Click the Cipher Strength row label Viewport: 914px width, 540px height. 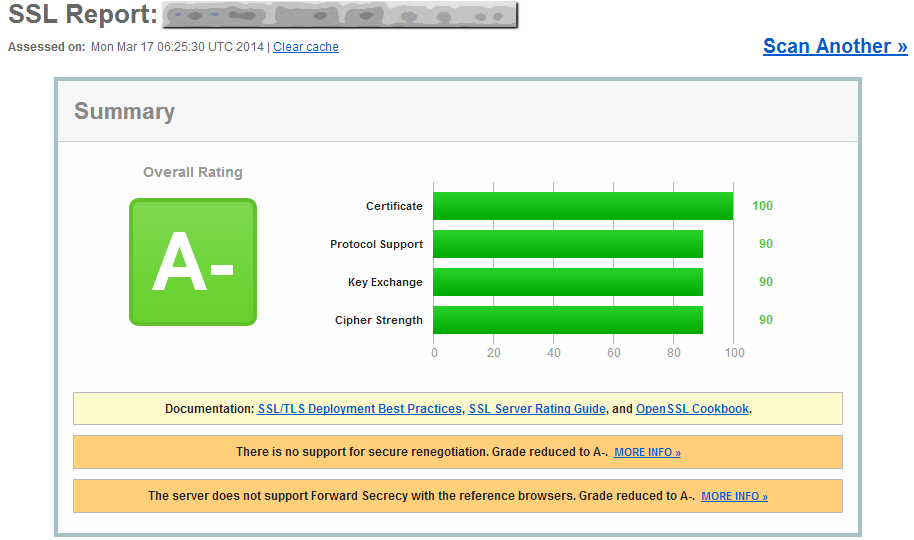pyautogui.click(x=378, y=320)
